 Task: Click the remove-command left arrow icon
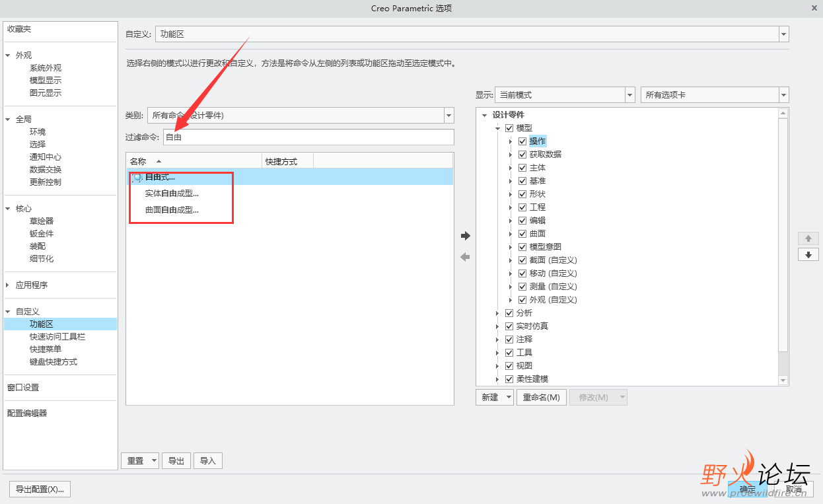(465, 257)
